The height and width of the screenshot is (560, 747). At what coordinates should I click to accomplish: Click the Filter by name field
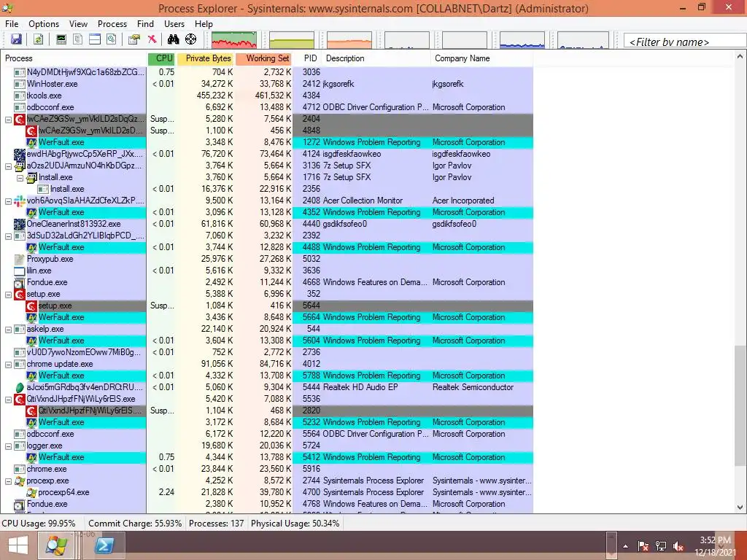pos(684,42)
